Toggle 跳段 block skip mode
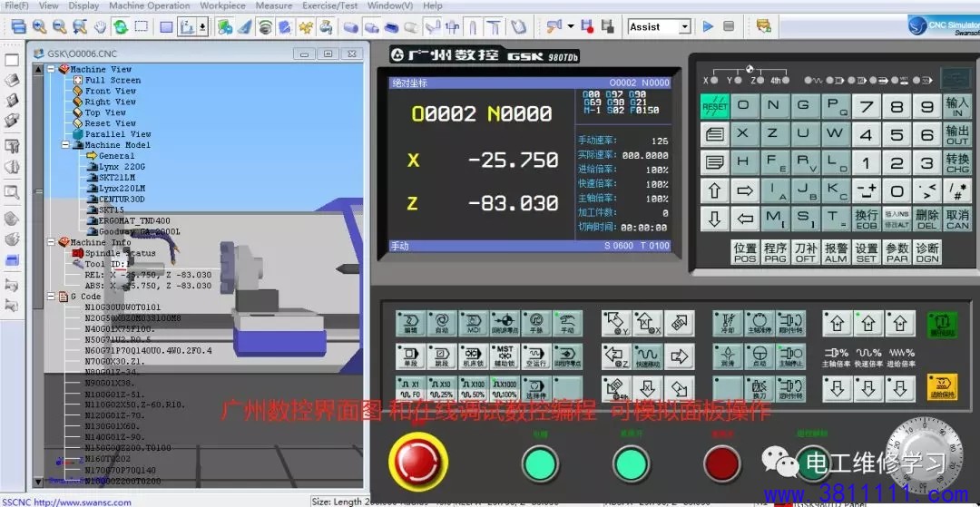This screenshot has width=980, height=507. click(442, 356)
